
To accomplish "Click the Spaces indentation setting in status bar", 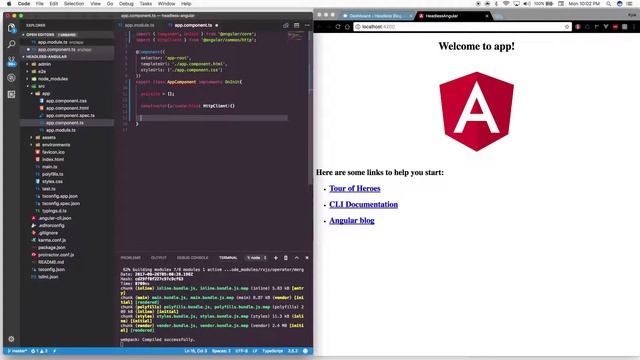I will pyautogui.click(x=221, y=351).
